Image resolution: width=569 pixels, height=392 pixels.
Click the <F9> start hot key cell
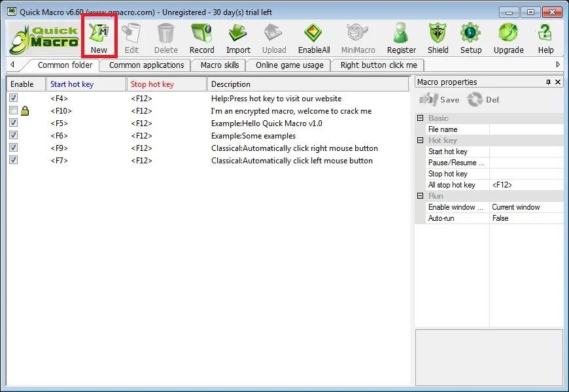point(59,148)
